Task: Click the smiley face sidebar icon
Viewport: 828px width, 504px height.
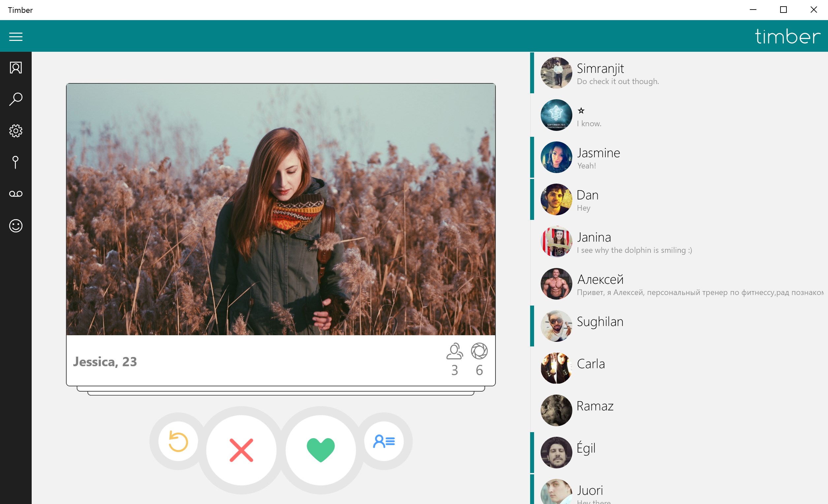Action: coord(16,226)
